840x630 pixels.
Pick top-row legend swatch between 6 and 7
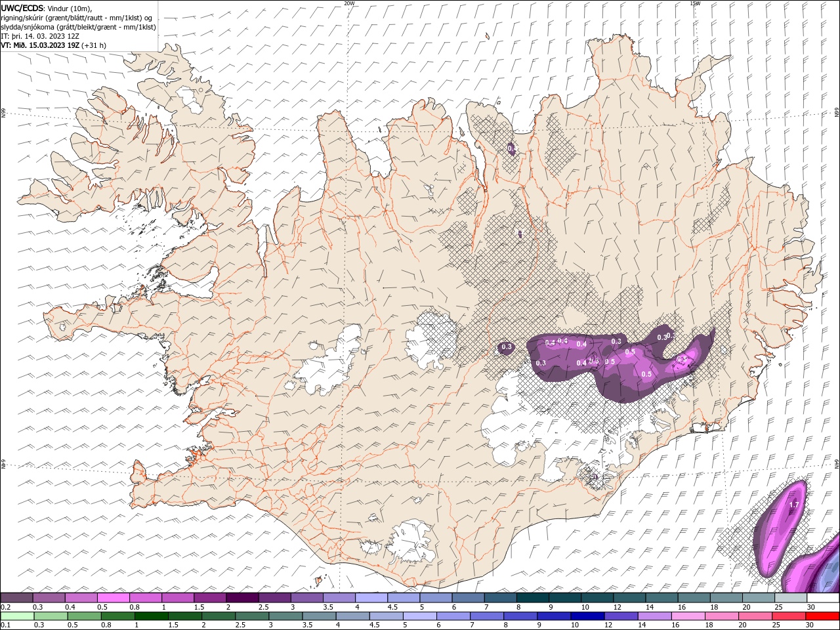point(468,598)
